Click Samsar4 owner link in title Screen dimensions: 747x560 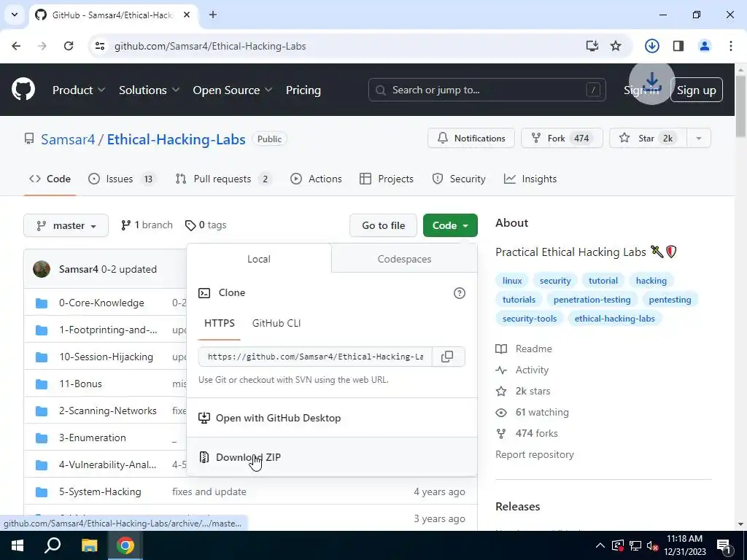68,139
